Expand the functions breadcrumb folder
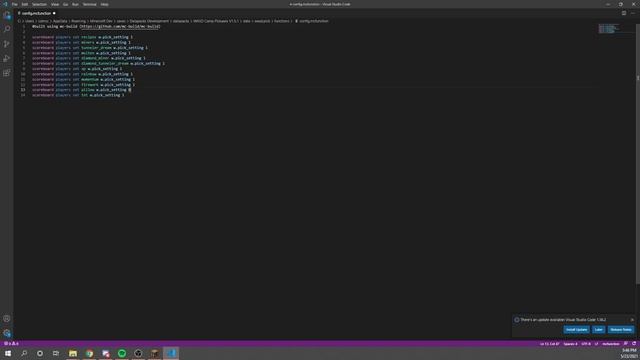The width and height of the screenshot is (640, 360). coord(282,21)
